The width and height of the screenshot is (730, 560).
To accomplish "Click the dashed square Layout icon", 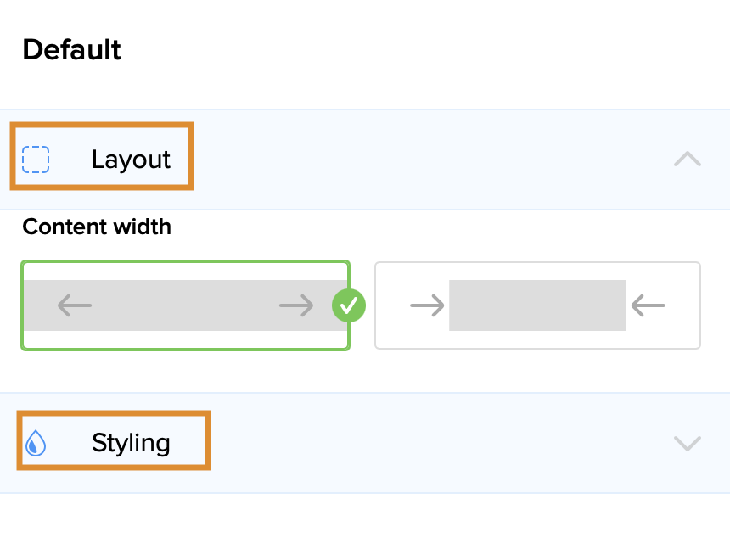I will pyautogui.click(x=36, y=160).
